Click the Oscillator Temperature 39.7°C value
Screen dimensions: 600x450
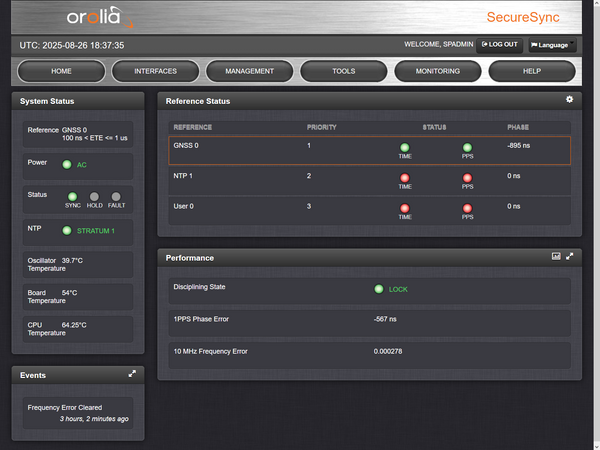[72, 261]
